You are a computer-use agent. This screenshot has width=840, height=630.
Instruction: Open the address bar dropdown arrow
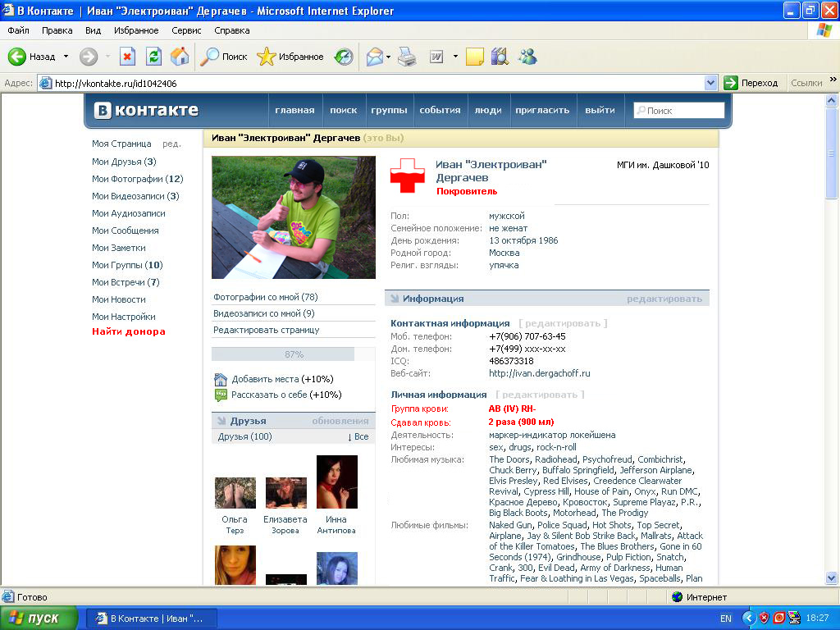pyautogui.click(x=711, y=83)
